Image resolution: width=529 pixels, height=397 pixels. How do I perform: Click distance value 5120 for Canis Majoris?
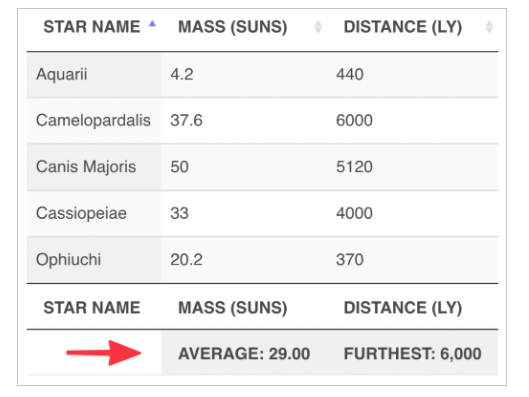354,167
